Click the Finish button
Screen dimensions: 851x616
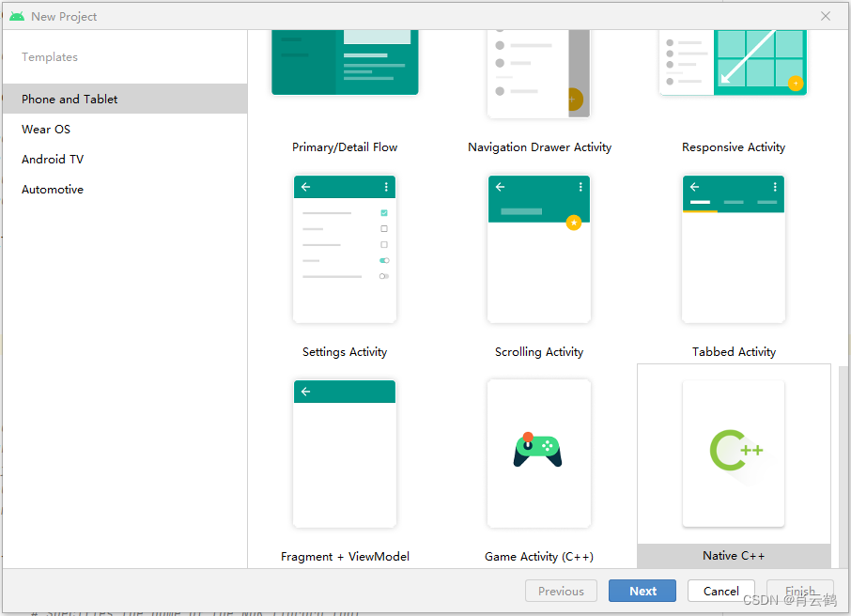(800, 591)
